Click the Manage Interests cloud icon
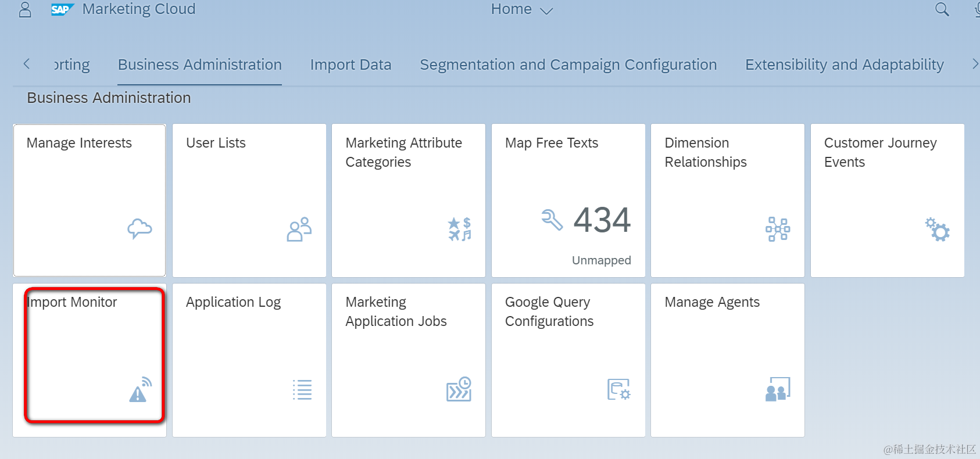Image resolution: width=980 pixels, height=459 pixels. (x=140, y=229)
